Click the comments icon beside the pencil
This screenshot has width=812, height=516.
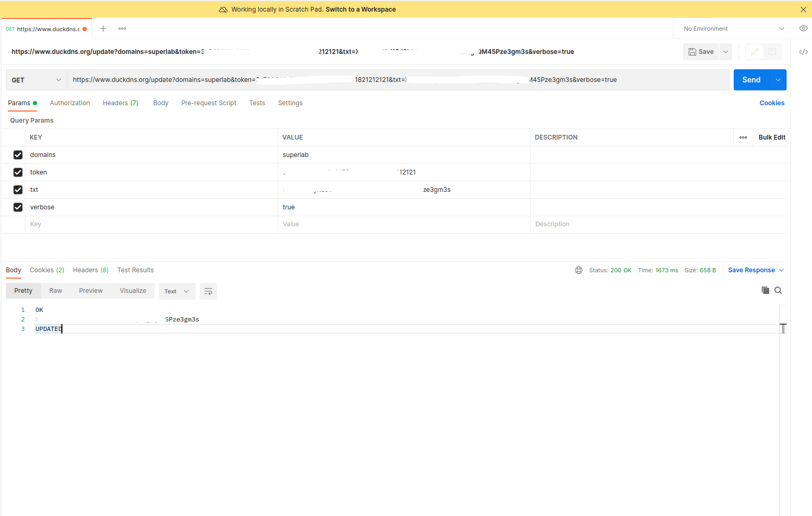tap(772, 52)
